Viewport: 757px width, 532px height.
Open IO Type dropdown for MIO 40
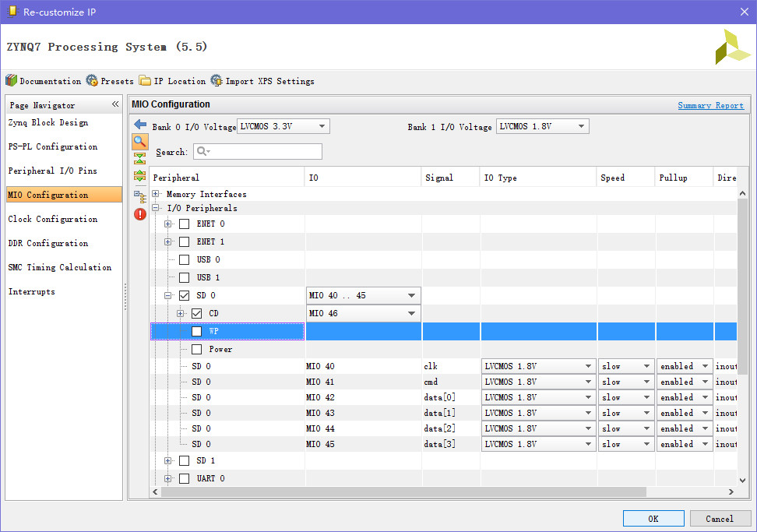(x=538, y=366)
